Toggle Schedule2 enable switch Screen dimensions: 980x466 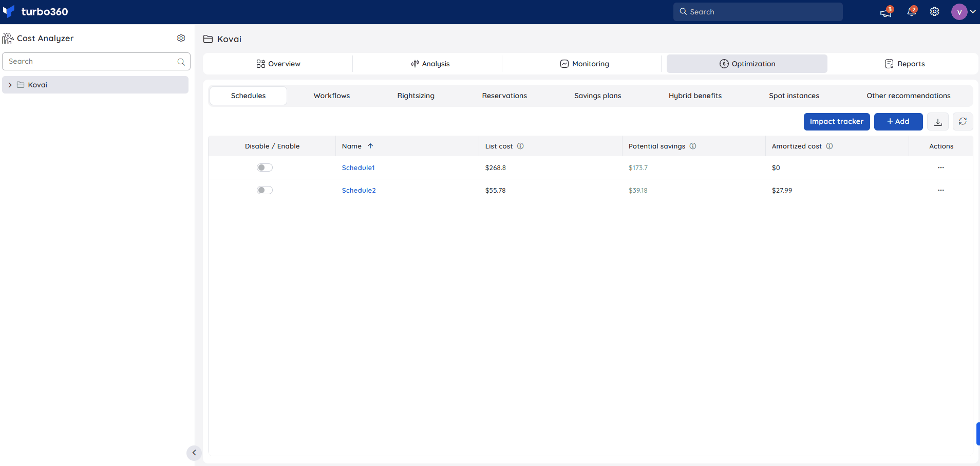pos(265,190)
